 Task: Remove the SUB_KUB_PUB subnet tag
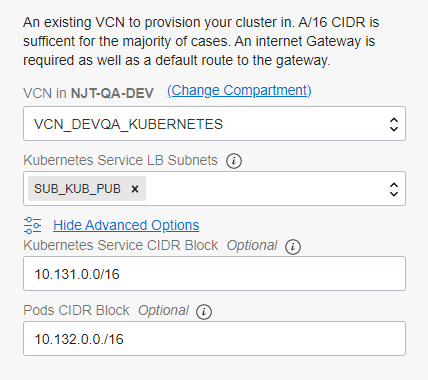(135, 189)
